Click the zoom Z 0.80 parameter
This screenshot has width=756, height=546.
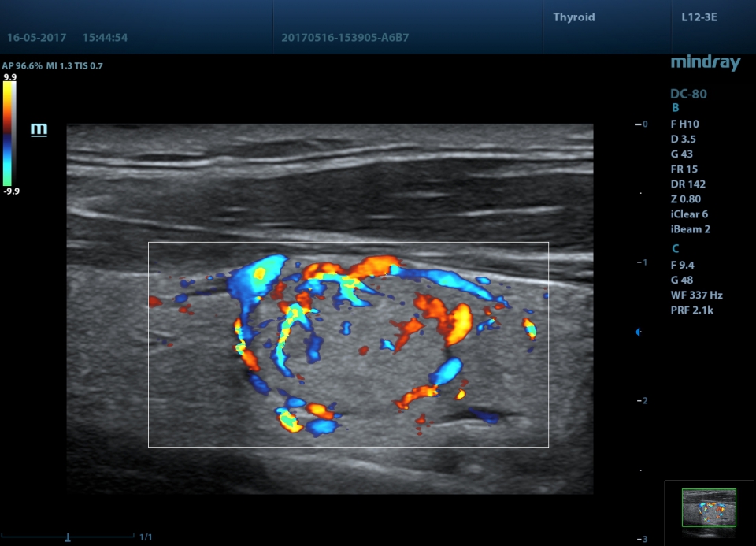tap(685, 199)
